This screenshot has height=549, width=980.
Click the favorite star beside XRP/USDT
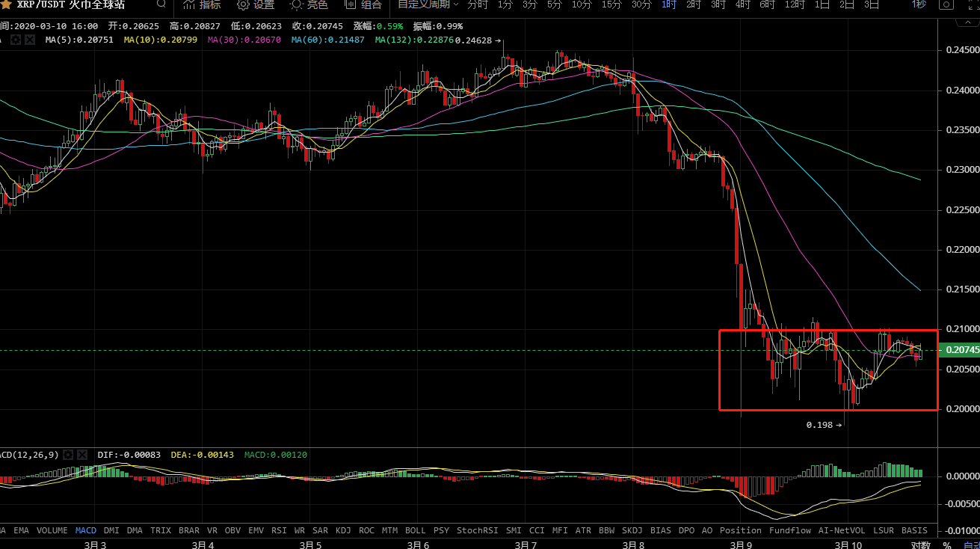coord(6,4)
